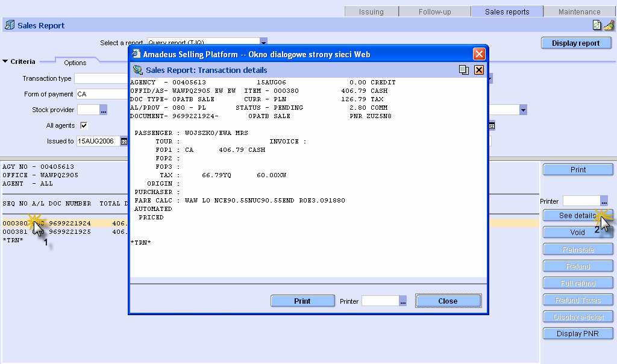The image size is (617, 364).
Task: Click the Reinstate button
Action: [x=578, y=249]
